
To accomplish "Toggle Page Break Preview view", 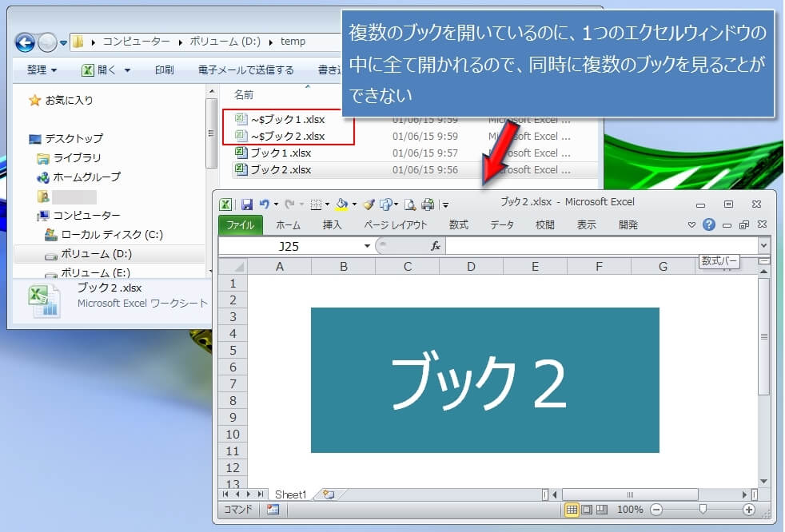I will click(x=600, y=509).
